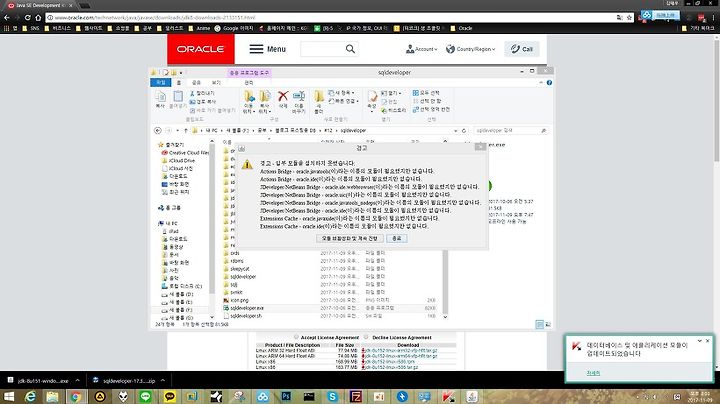This screenshot has height=404, width=720.
Task: Open the New item dropdown (새 항목)
Action: tap(341, 93)
